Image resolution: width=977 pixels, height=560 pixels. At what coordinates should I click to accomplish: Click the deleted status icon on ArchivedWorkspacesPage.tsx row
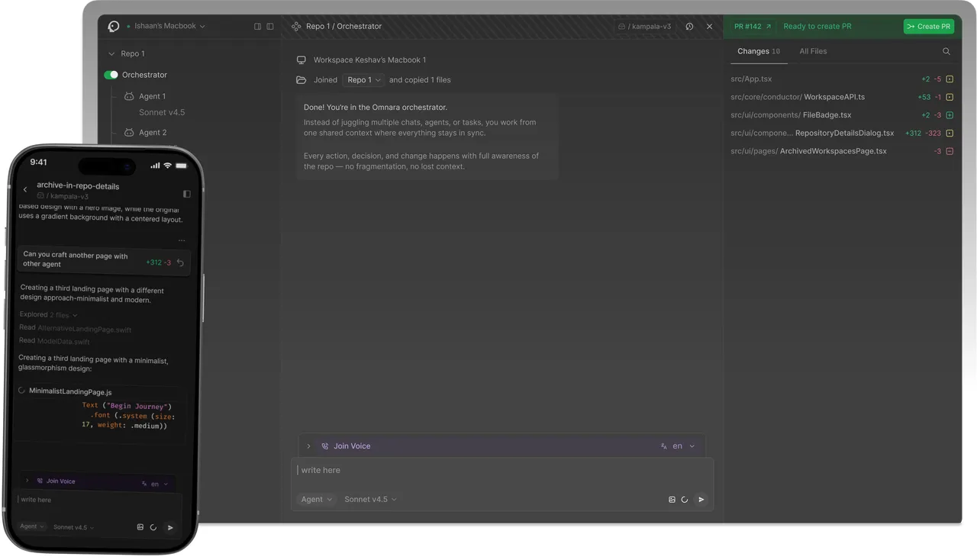pos(950,151)
